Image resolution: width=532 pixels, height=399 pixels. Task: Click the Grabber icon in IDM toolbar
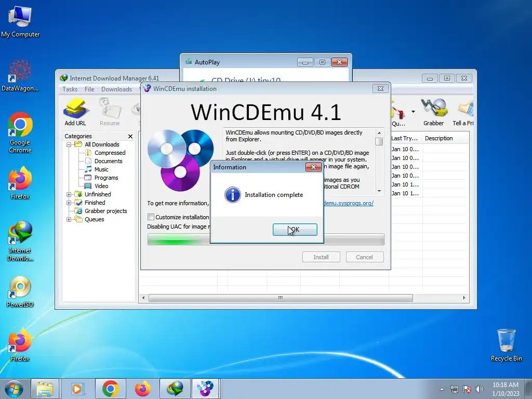[x=434, y=112]
